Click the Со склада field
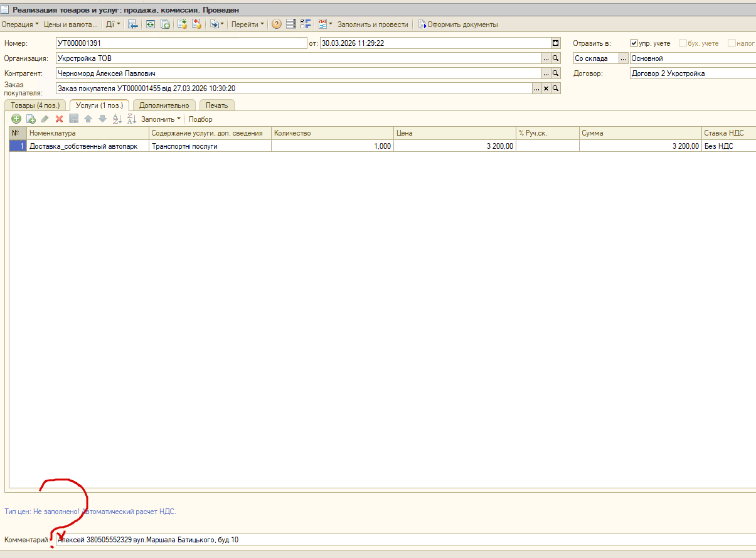This screenshot has height=558, width=756. click(596, 58)
